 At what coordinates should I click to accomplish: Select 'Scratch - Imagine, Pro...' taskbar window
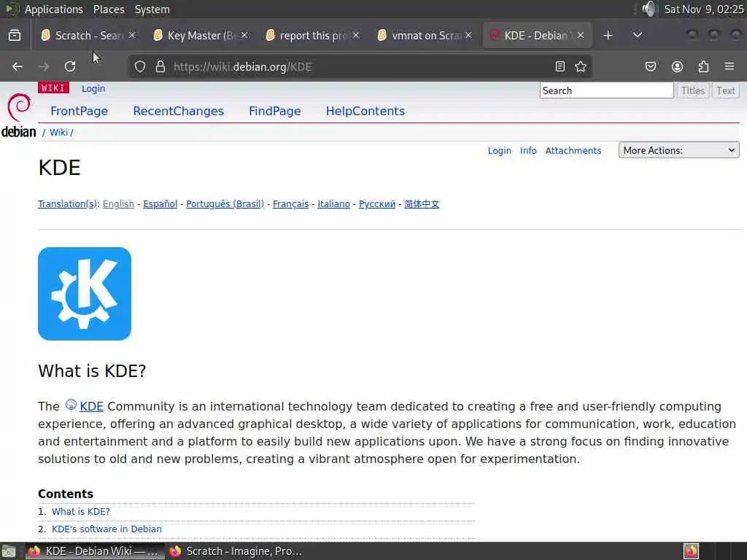[236, 551]
